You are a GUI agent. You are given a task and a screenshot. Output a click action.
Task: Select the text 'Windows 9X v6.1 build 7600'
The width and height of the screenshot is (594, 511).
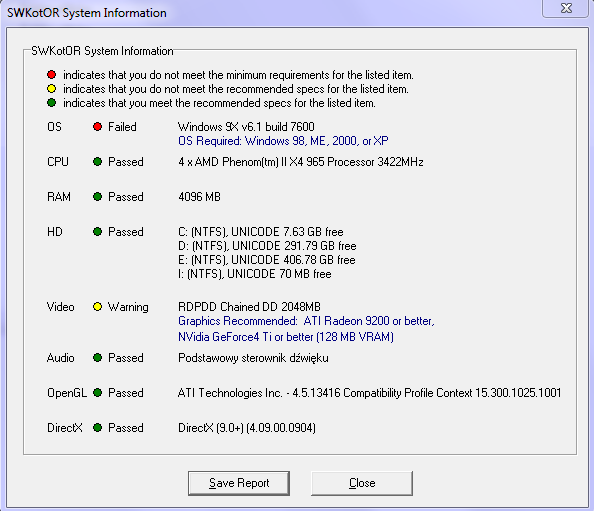[x=246, y=127]
